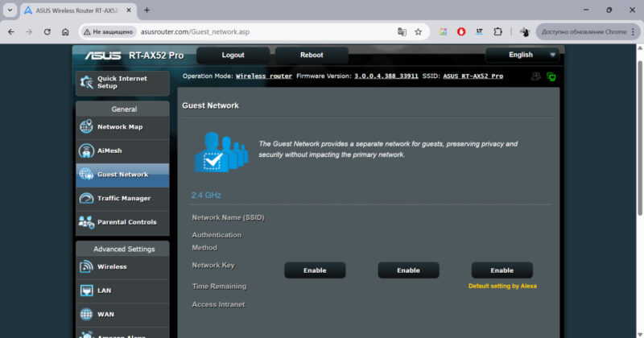The width and height of the screenshot is (644, 338).
Task: Open the English language dropdown
Action: (522, 55)
